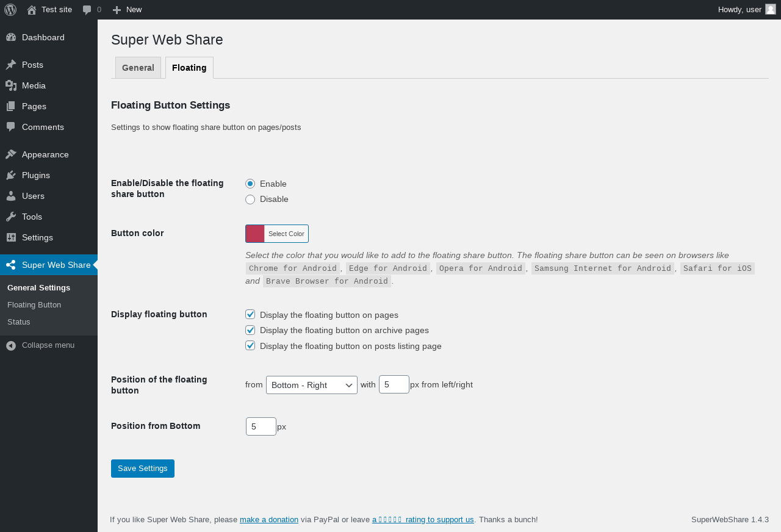Focus the left/right offset pixel field
This screenshot has height=532, width=781.
click(394, 384)
